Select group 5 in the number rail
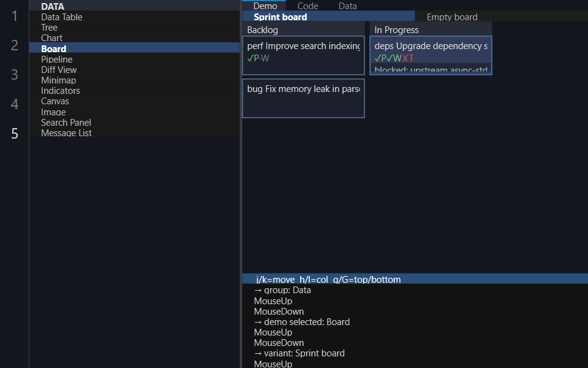 (14, 133)
